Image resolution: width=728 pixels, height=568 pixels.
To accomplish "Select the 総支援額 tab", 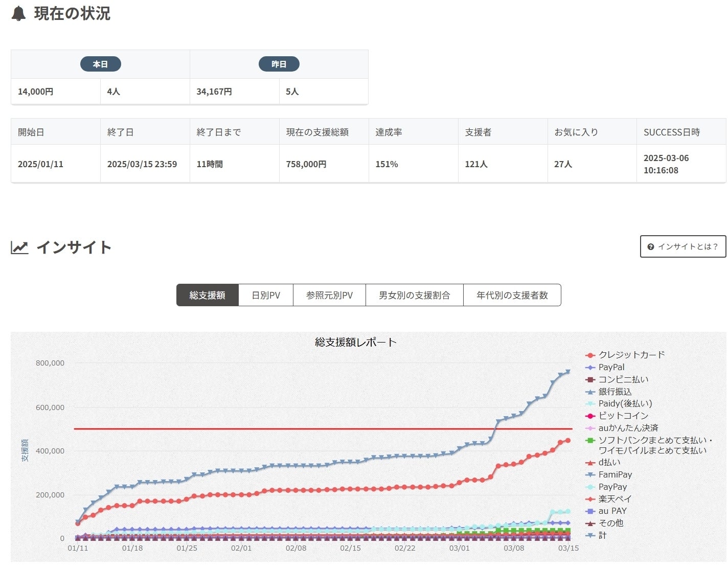I will click(207, 296).
